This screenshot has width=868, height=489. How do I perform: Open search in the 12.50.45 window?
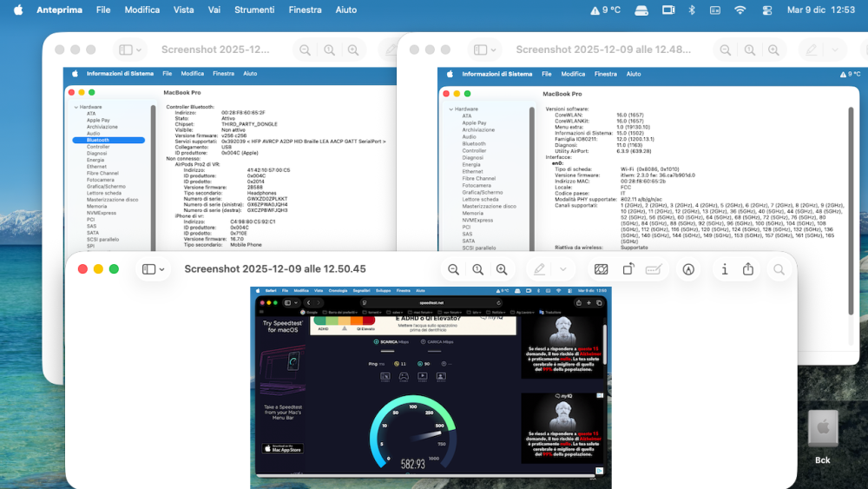coord(779,270)
